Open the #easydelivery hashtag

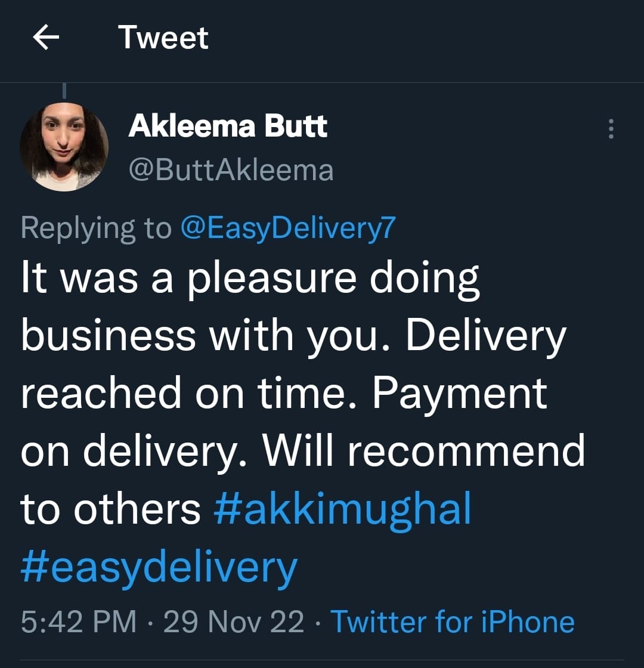click(x=159, y=567)
